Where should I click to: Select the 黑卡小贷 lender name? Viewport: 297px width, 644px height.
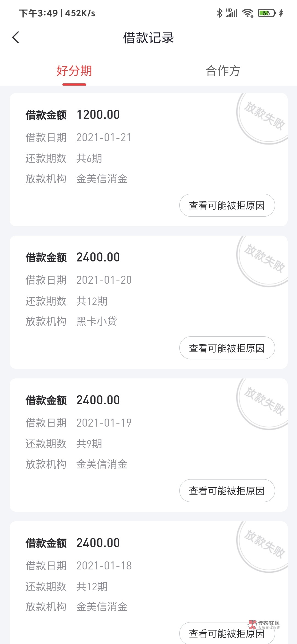coord(97,321)
